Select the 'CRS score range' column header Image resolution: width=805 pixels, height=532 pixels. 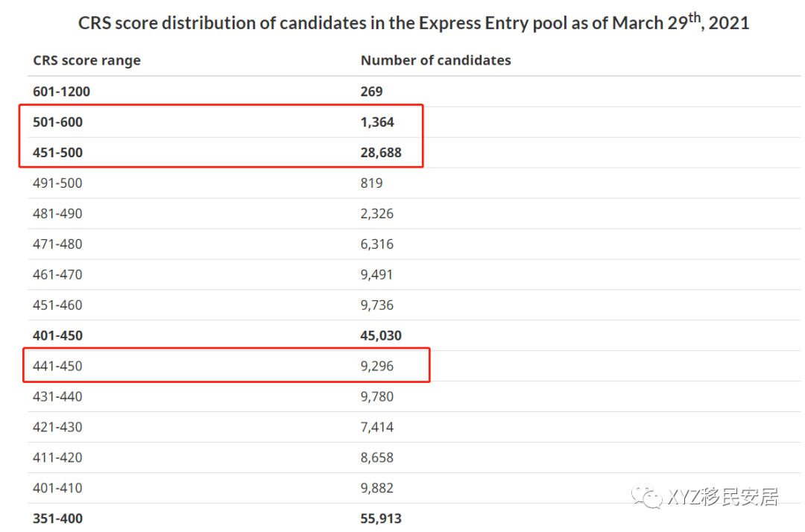86,60
